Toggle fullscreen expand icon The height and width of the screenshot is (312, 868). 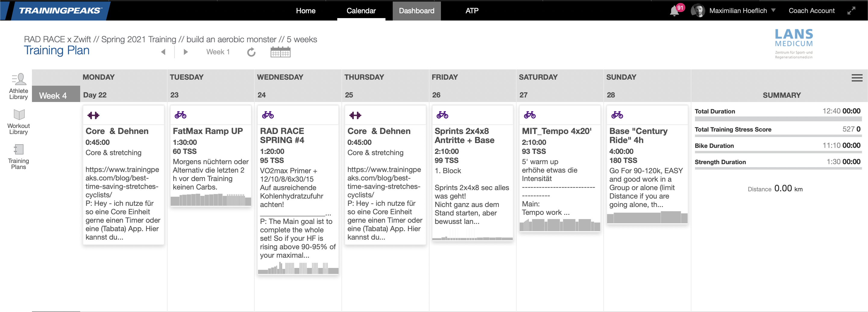(x=851, y=11)
